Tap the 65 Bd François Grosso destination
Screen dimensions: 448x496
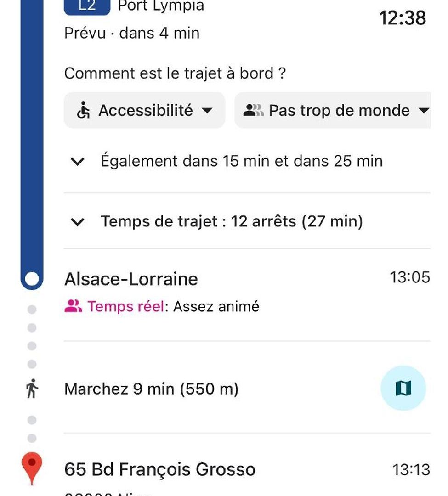[160, 469]
